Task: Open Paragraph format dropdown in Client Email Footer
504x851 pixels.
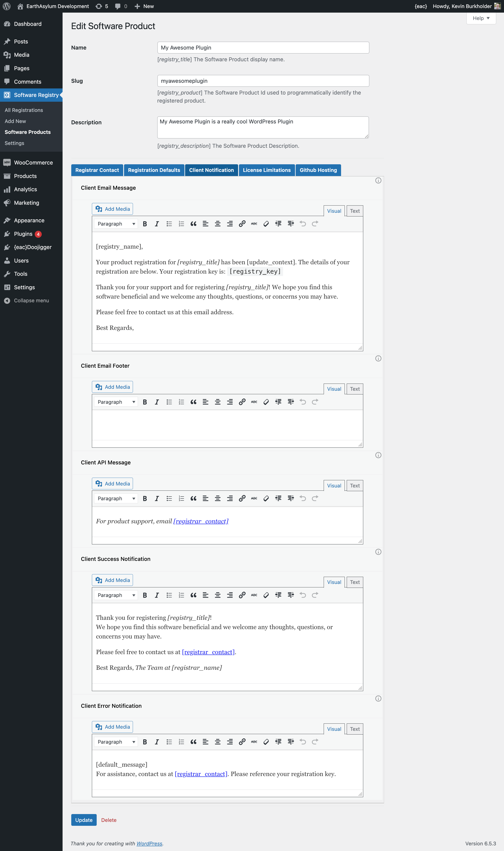Action: click(116, 402)
